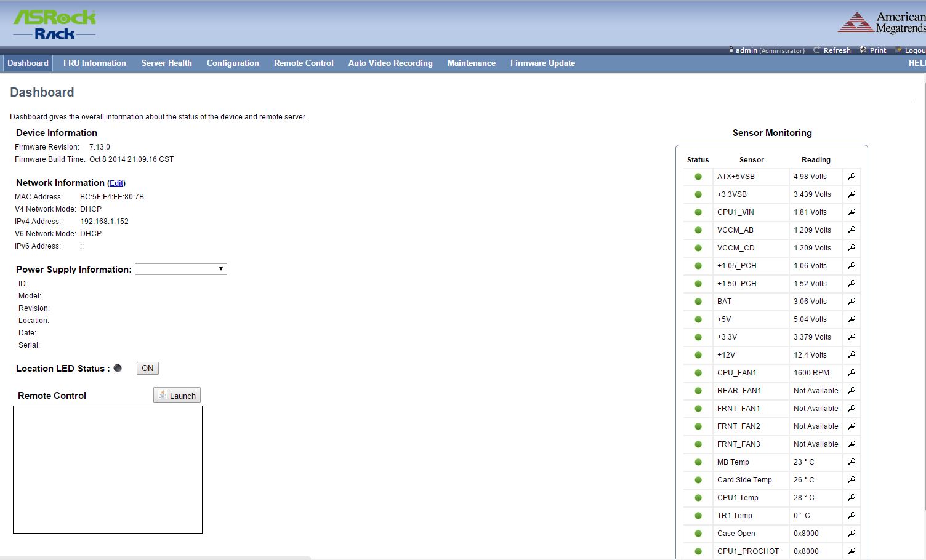The width and height of the screenshot is (926, 560).
Task: Click the remote console preview box
Action: (108, 470)
